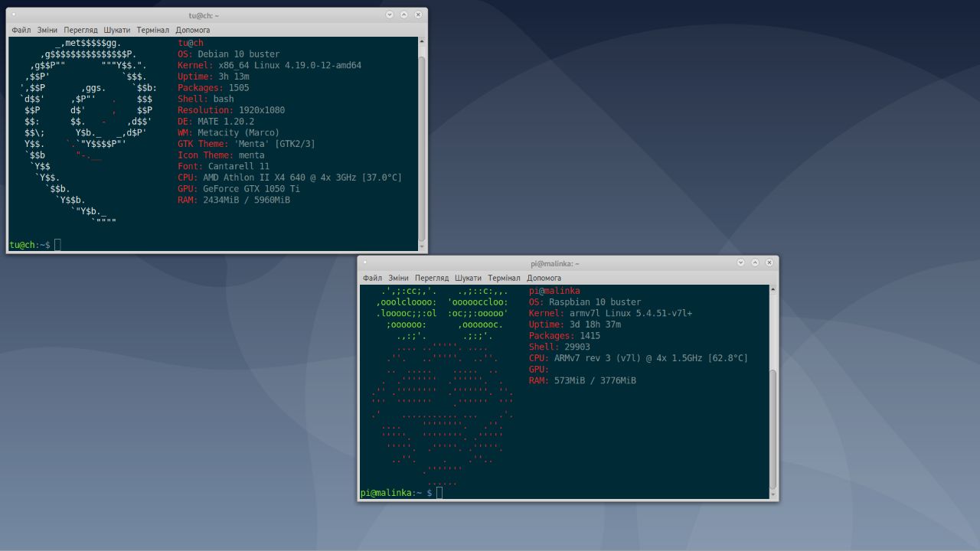Open Перегляд menu in pi@malinka terminal
The height and width of the screenshot is (551, 980).
pos(432,278)
